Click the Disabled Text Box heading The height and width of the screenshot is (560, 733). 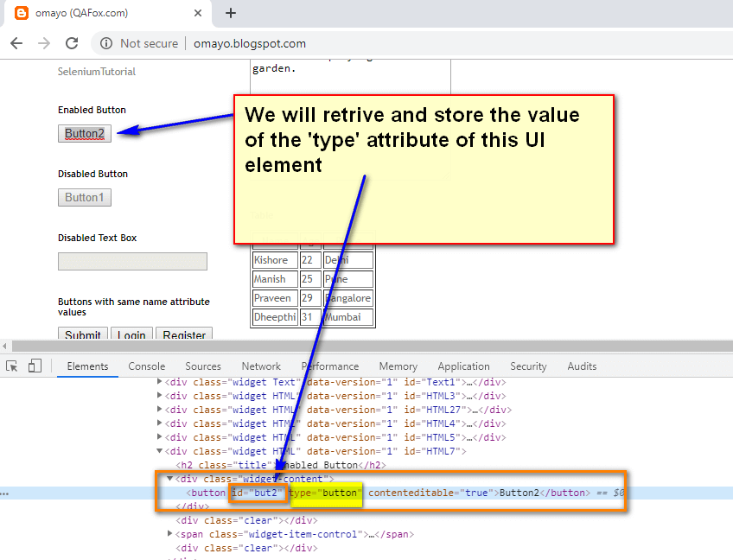[x=97, y=238]
